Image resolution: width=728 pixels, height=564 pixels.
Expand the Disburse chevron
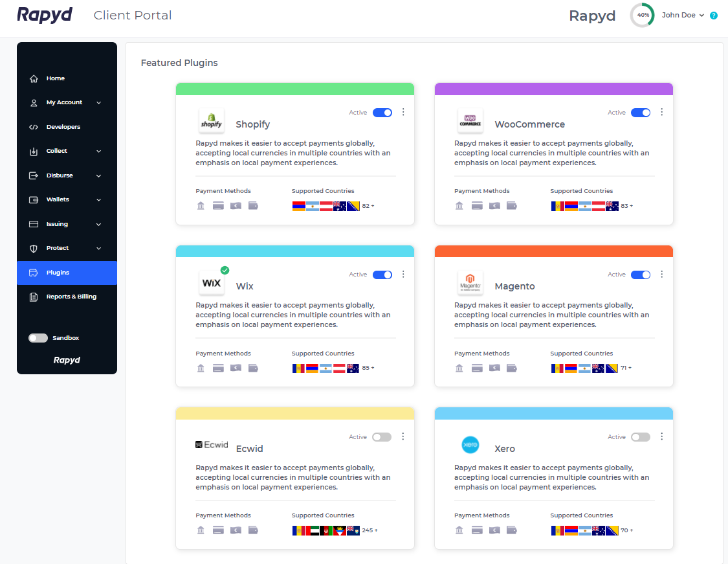(99, 175)
